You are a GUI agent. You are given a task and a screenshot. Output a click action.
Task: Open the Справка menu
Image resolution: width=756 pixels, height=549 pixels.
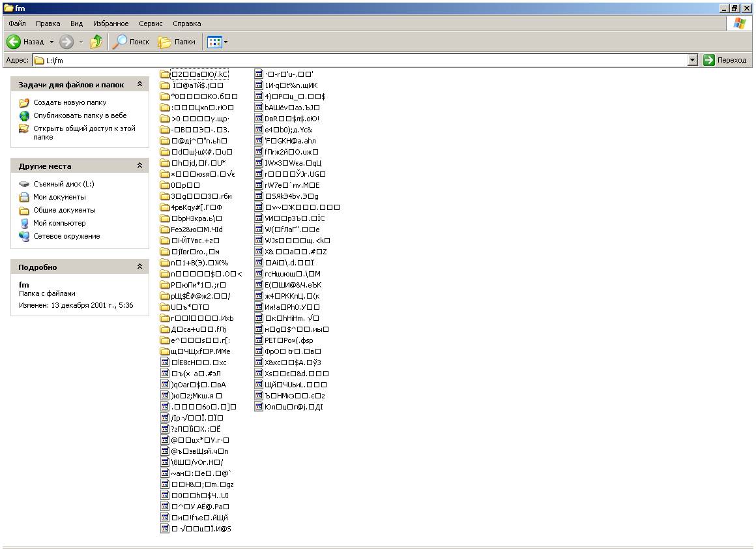point(186,23)
